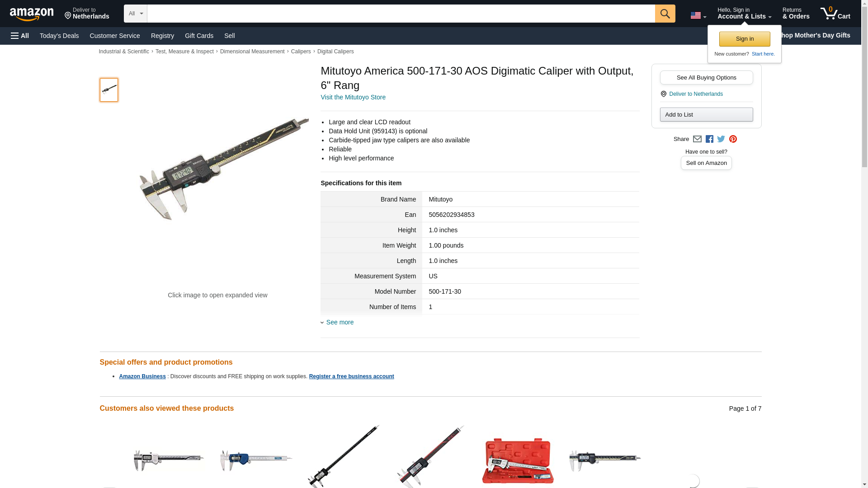Share product on Facebook icon
The height and width of the screenshot is (488, 868).
(x=709, y=139)
